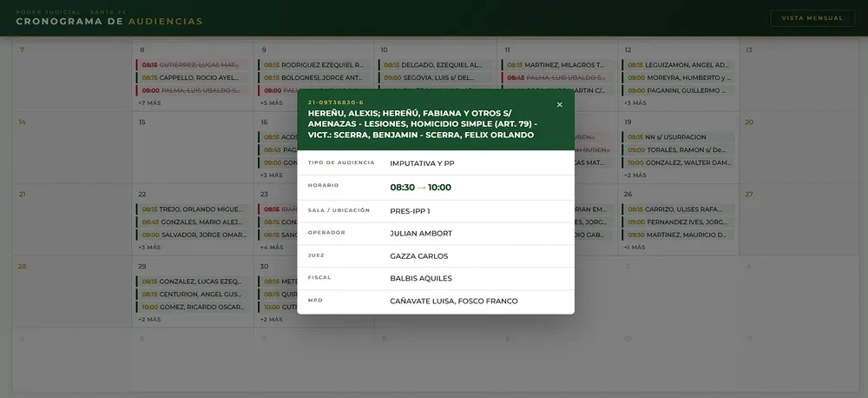Image resolution: width=868 pixels, height=398 pixels.
Task: Select the LEGUIZAMON, ANGEL hearing
Action: pyautogui.click(x=678, y=65)
